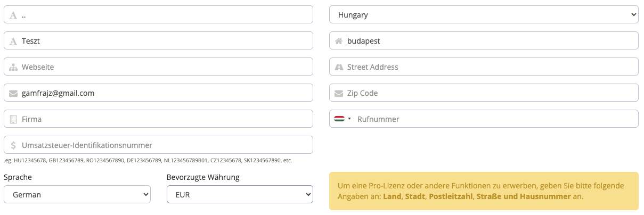This screenshot has width=644, height=215.
Task: Click the Zip Code input field
Action: [484, 93]
